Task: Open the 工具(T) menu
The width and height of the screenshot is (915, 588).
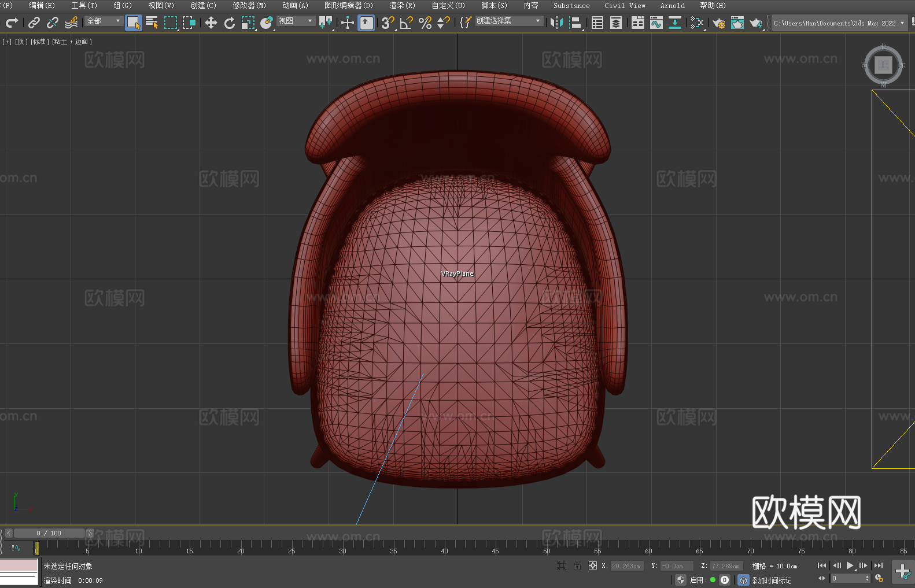Action: [84, 5]
